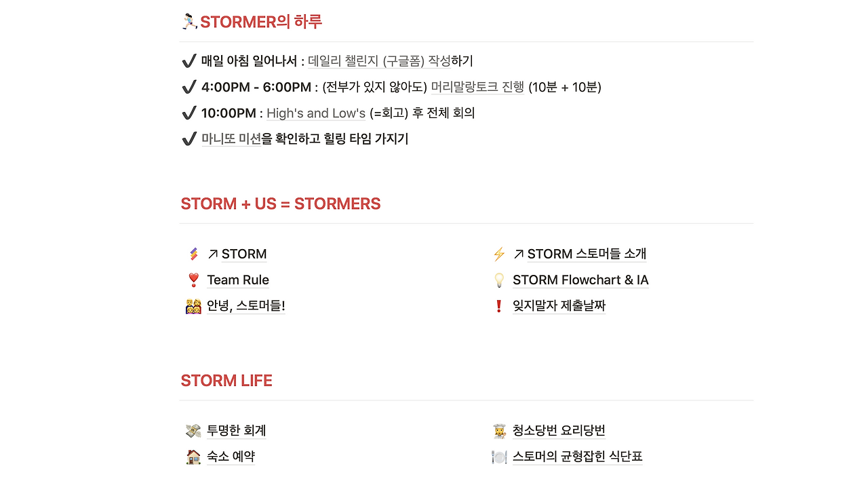Click the red heart icon next to Team Rule
This screenshot has width=868, height=490.
(x=193, y=280)
